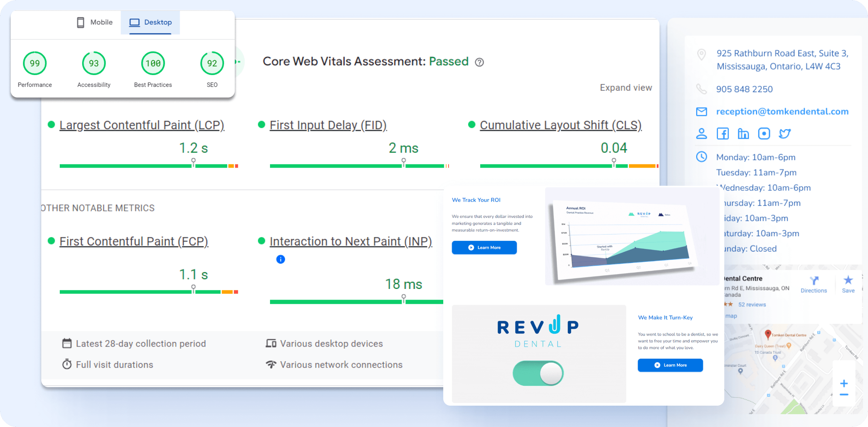Click Learn More under Track Your ROI
This screenshot has height=427, width=868.
[x=484, y=248]
